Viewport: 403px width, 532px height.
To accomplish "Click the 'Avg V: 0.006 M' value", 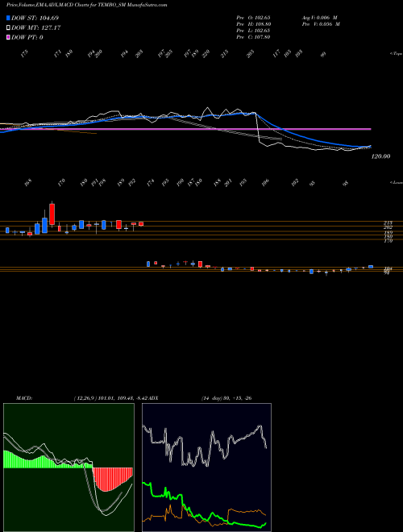I will 321,17.
